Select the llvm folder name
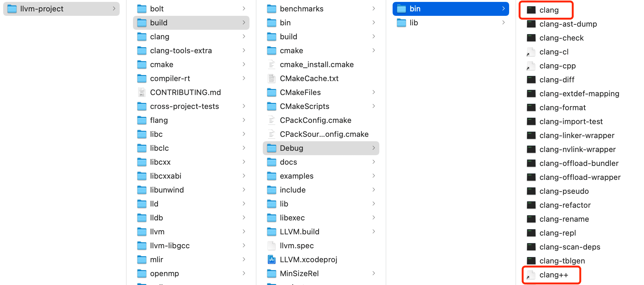Image resolution: width=644 pixels, height=285 pixels. [x=157, y=232]
